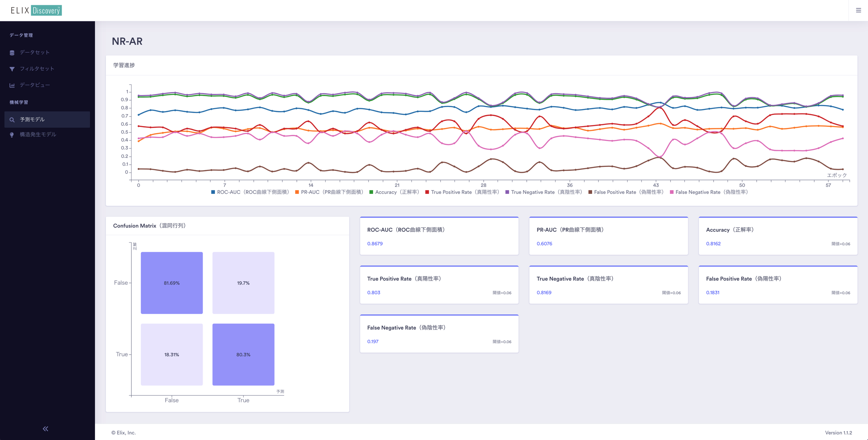Click the 80.3% true-true matrix cell
The width and height of the screenshot is (868, 440).
click(243, 354)
